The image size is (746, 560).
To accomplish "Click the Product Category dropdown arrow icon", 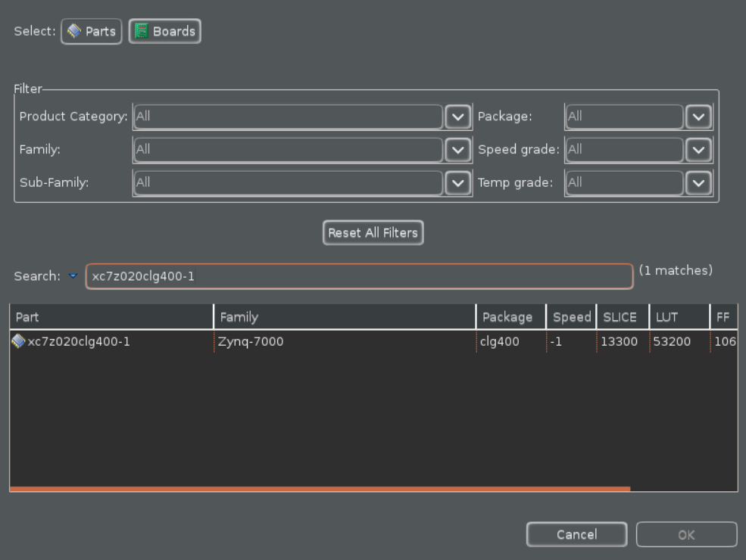I will click(457, 117).
